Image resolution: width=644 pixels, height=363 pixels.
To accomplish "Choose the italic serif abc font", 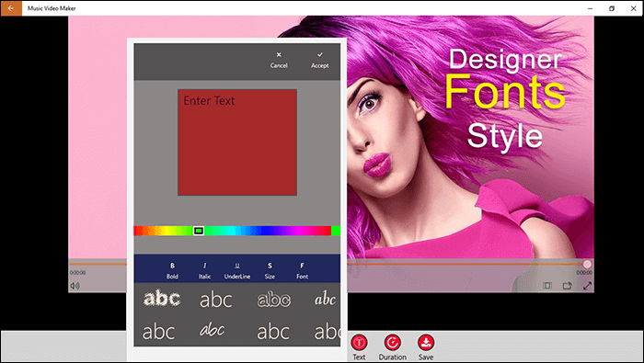I will tap(326, 299).
